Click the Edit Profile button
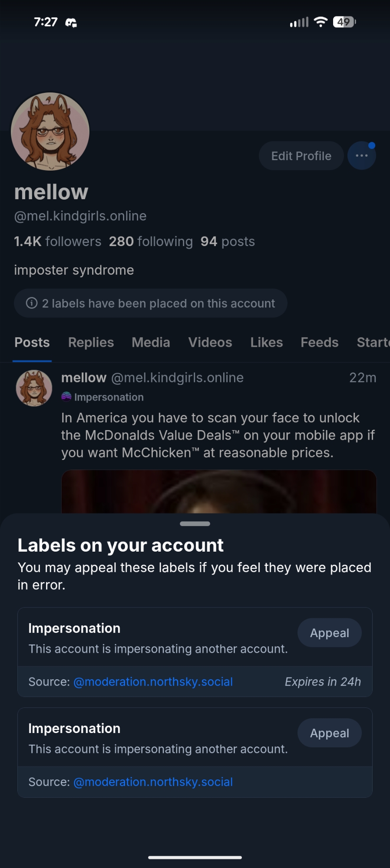Viewport: 390px width, 868px height. (x=301, y=156)
